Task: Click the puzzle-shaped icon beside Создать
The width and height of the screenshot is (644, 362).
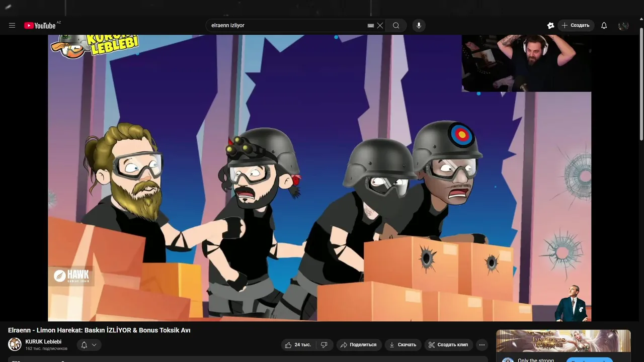Action: pos(550,26)
